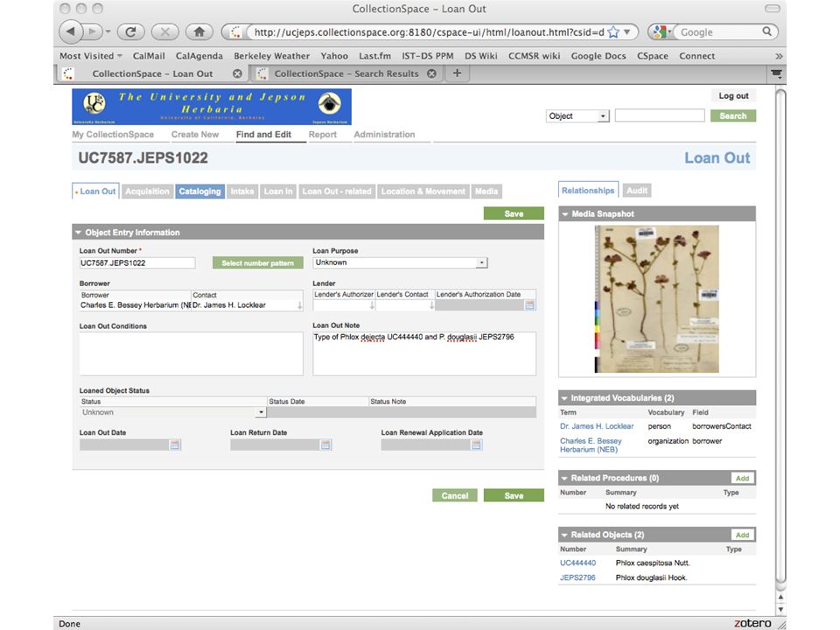The width and height of the screenshot is (840, 630).
Task: Click the Google search engine icon
Action: click(660, 32)
